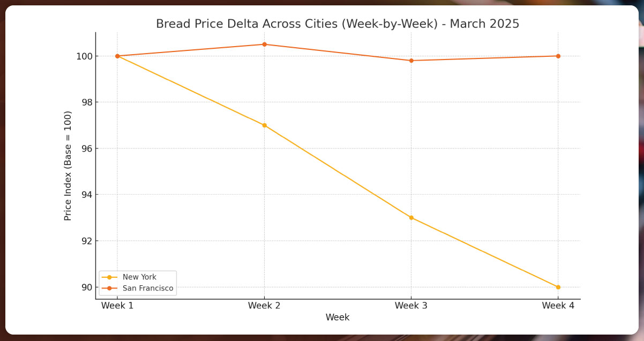Screen dimensions: 644x341
Task: Click New York's Week 2 data point
Action: (x=264, y=125)
